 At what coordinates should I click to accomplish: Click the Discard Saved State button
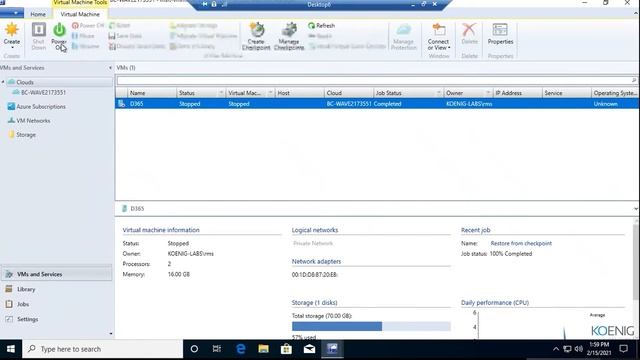click(137, 46)
